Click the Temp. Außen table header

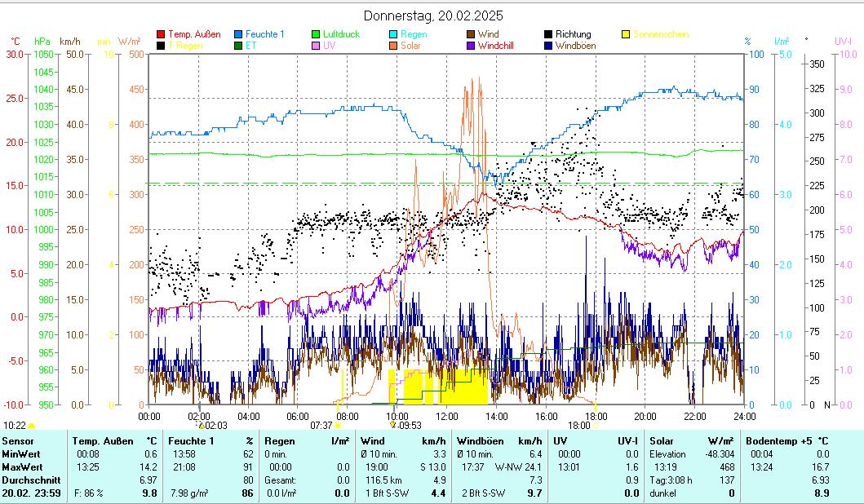[103, 441]
